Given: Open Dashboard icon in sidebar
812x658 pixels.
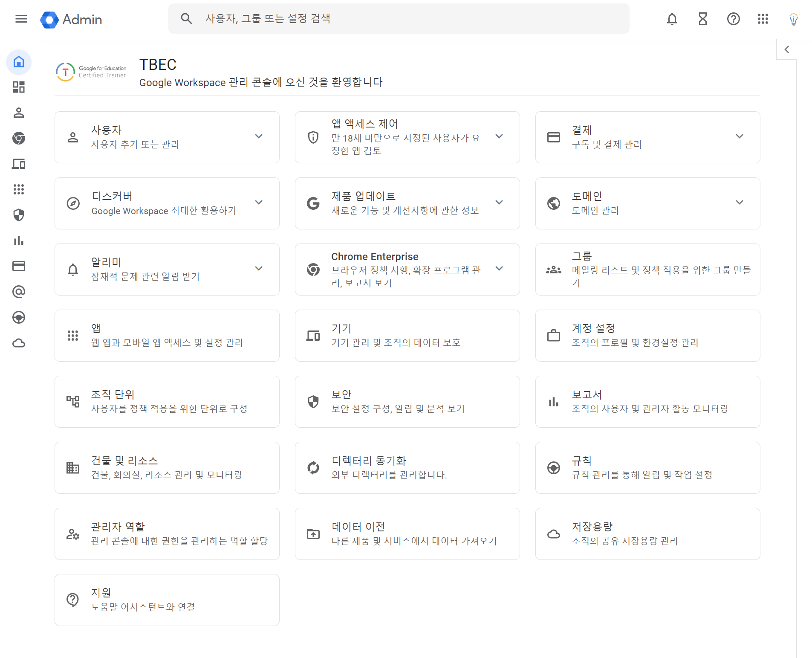Looking at the screenshot, I should tap(19, 87).
